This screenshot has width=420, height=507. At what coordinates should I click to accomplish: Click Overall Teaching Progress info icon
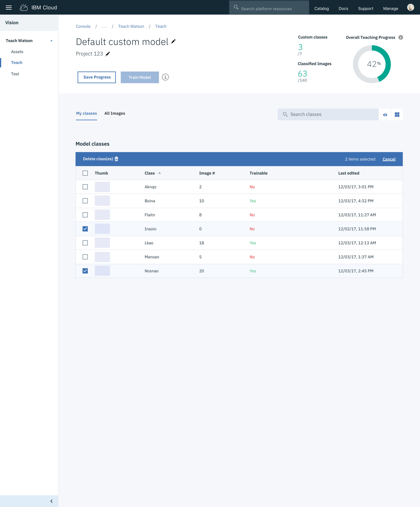[x=401, y=37]
